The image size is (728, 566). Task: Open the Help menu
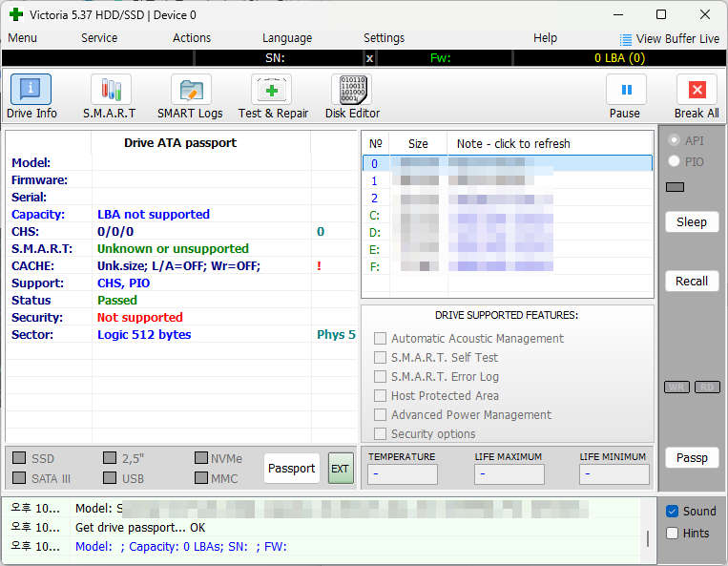point(545,38)
